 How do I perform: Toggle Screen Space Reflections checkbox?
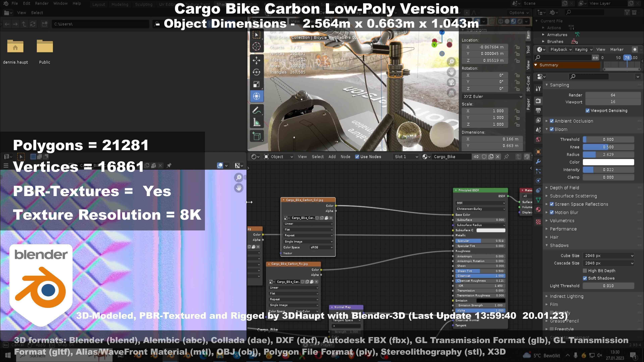click(x=552, y=204)
